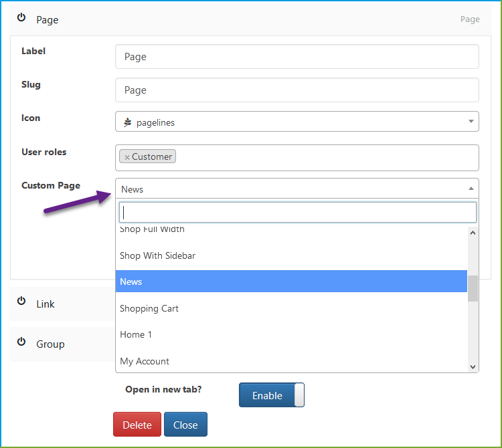Screen dimensions: 502x448
Task: Focus the Label input field
Action: click(297, 57)
